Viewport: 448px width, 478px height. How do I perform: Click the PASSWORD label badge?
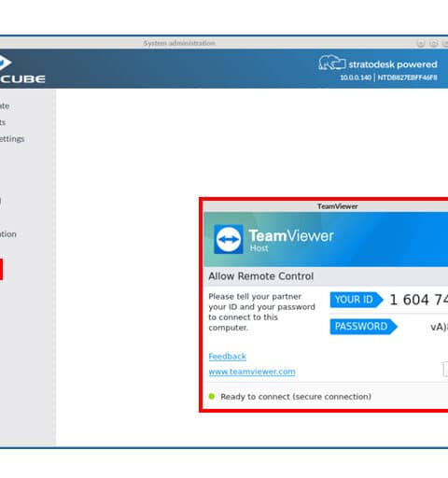(363, 327)
